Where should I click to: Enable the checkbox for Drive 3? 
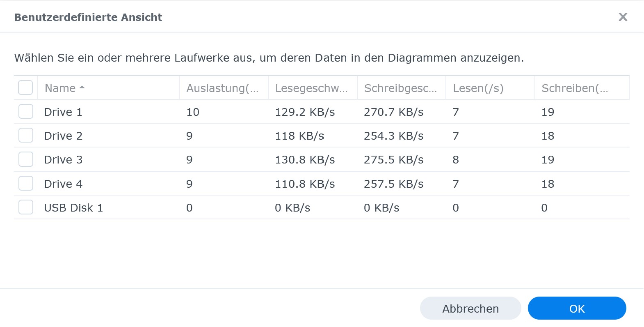pos(25,159)
